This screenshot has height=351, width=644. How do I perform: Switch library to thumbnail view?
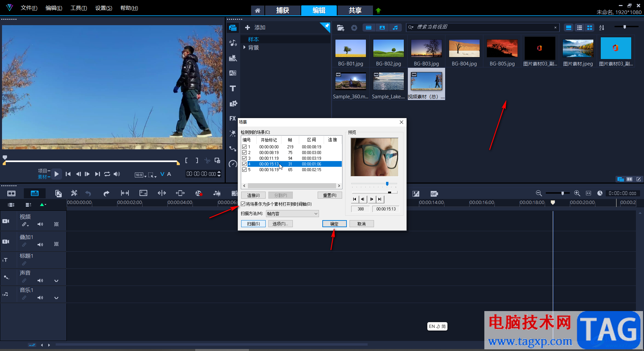pos(589,28)
